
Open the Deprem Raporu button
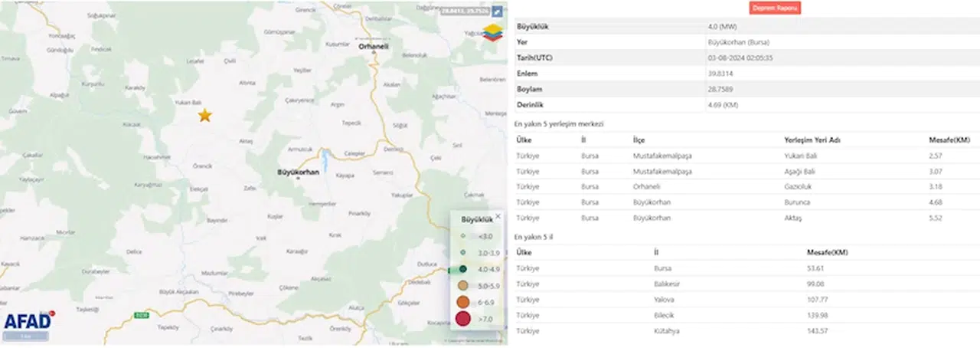pos(775,8)
